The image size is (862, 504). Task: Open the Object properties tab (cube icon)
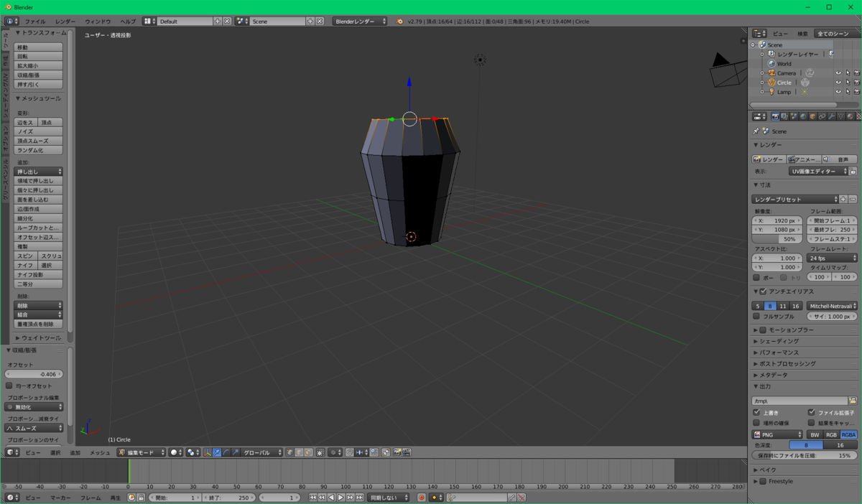click(x=812, y=116)
